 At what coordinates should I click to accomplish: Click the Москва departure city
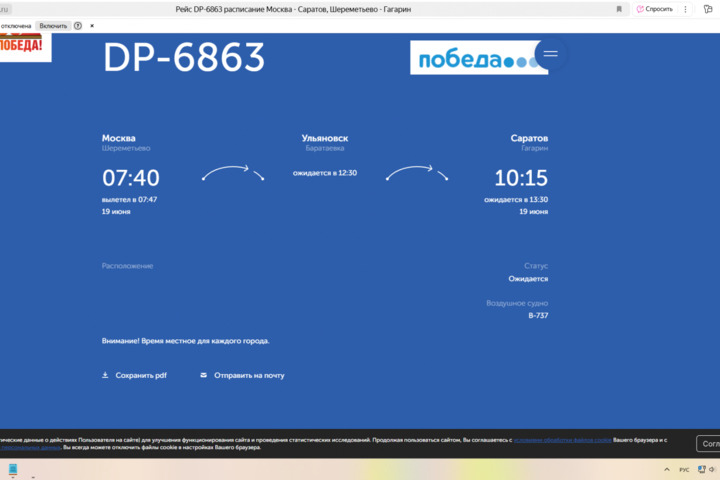pyautogui.click(x=118, y=138)
